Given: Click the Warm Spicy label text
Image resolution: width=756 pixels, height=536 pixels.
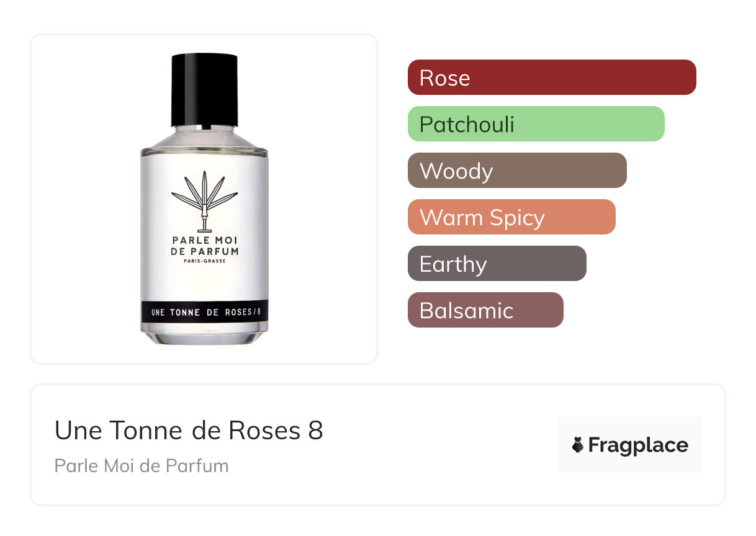Looking at the screenshot, I should point(482,218).
